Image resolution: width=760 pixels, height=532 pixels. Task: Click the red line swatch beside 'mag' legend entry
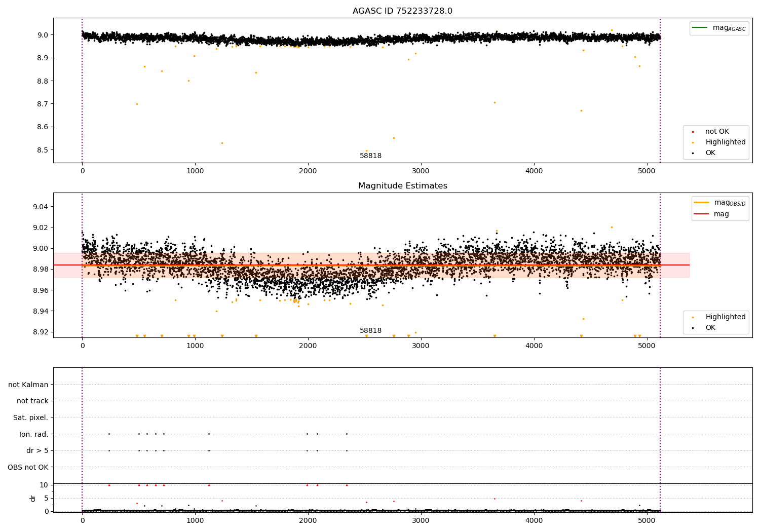702,214
